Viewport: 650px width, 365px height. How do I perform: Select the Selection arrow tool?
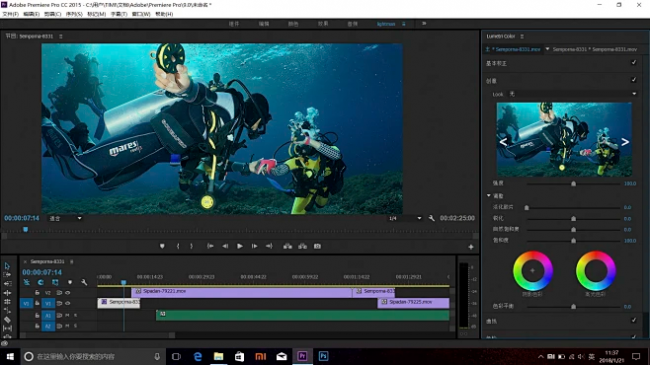pos(7,266)
